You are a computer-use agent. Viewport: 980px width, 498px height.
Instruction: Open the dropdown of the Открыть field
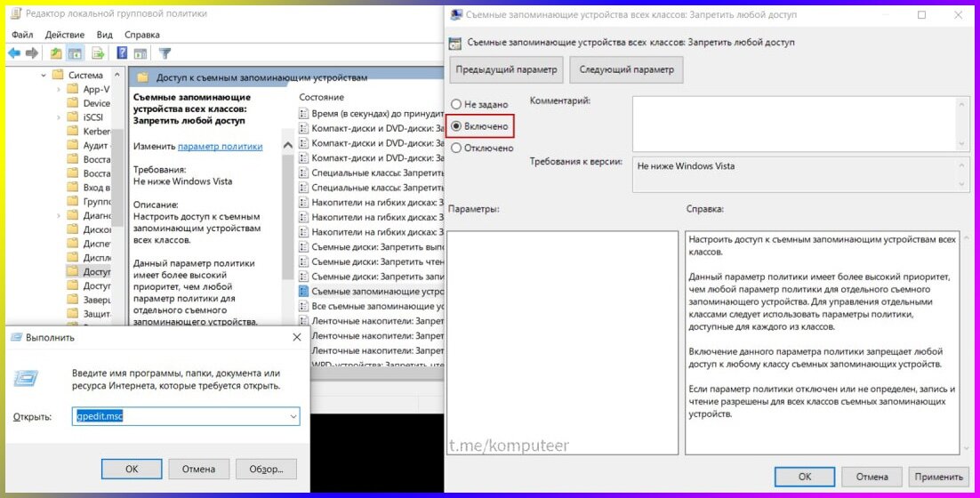(x=293, y=417)
